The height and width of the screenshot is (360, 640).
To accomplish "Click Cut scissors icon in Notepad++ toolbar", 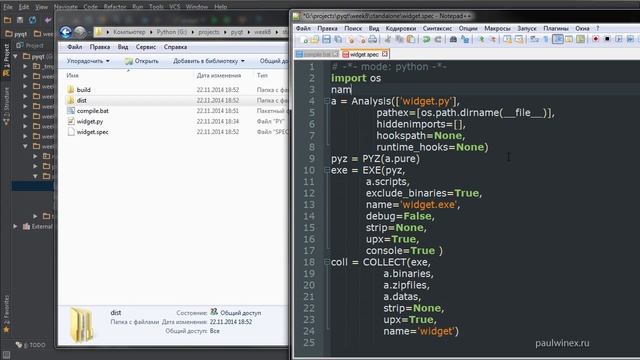I will pyautogui.click(x=388, y=40).
